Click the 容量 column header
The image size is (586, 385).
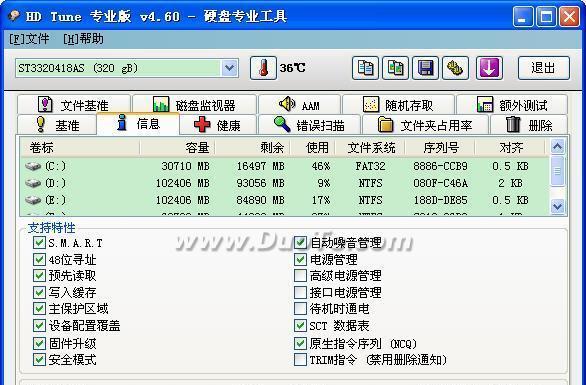tap(178, 148)
